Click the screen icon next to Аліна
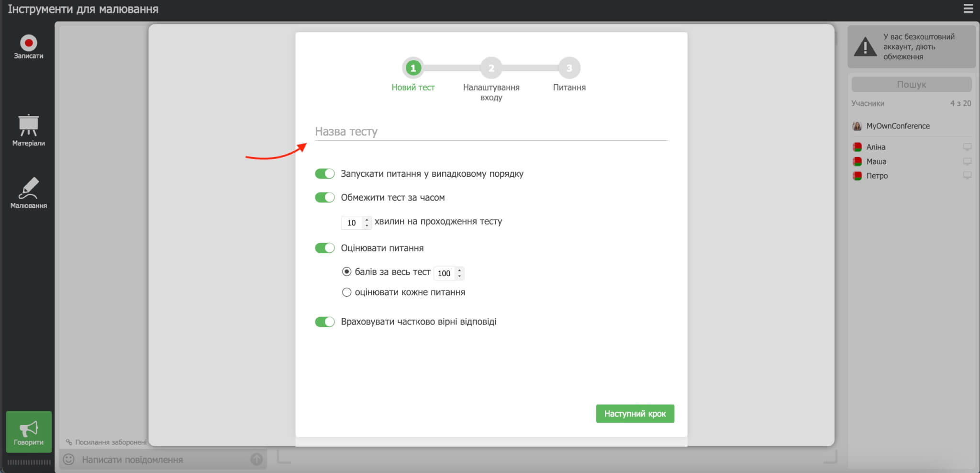 click(967, 147)
